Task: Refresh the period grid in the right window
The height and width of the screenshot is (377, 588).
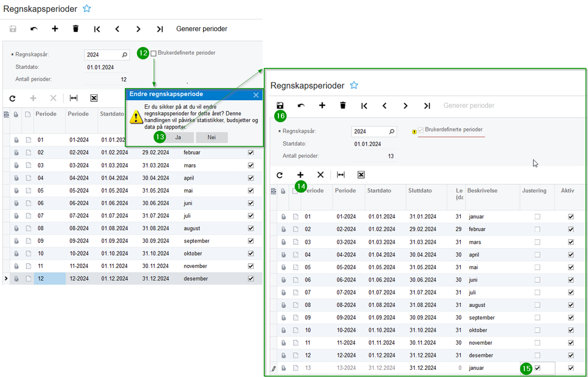Action: 280,175
